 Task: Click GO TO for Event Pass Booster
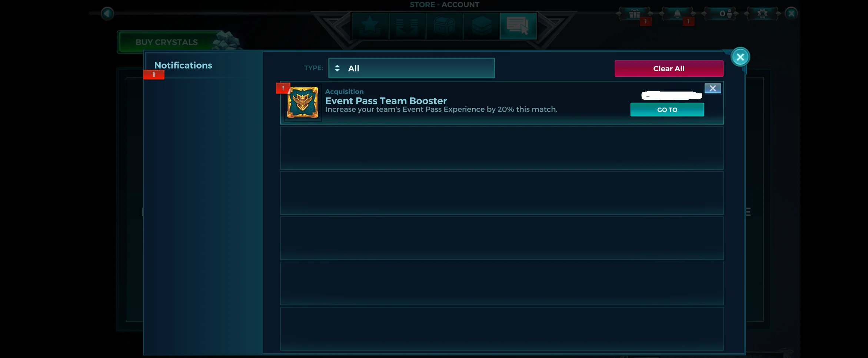667,110
